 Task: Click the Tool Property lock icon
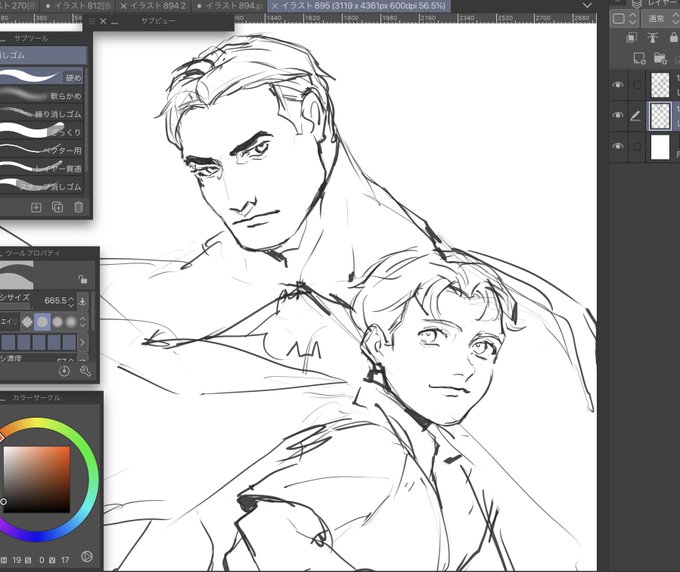coord(82,279)
